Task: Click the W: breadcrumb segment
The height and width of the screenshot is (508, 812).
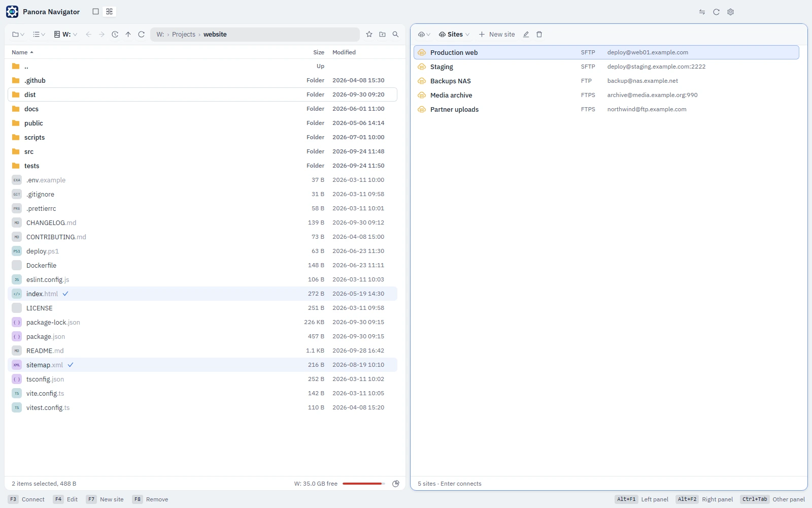Action: 160,35
